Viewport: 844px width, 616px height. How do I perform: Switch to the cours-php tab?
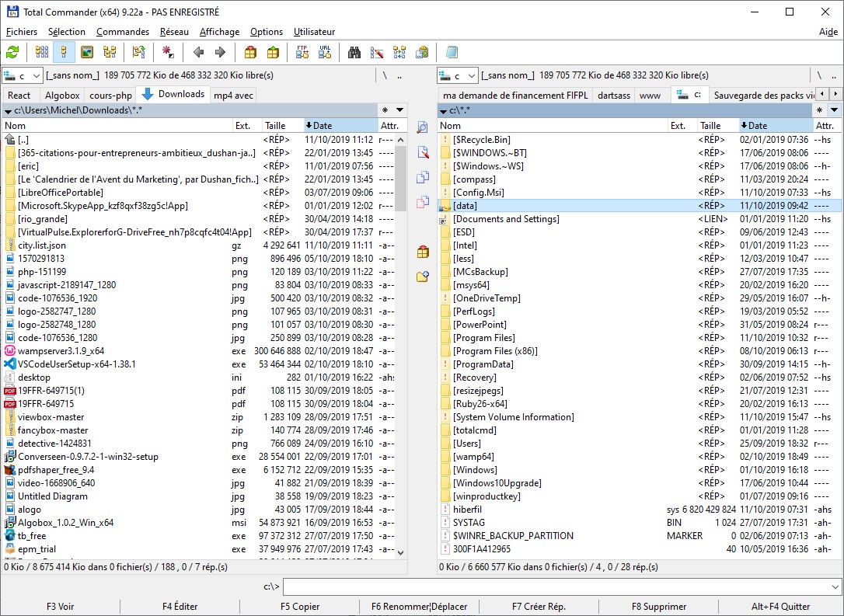point(110,96)
